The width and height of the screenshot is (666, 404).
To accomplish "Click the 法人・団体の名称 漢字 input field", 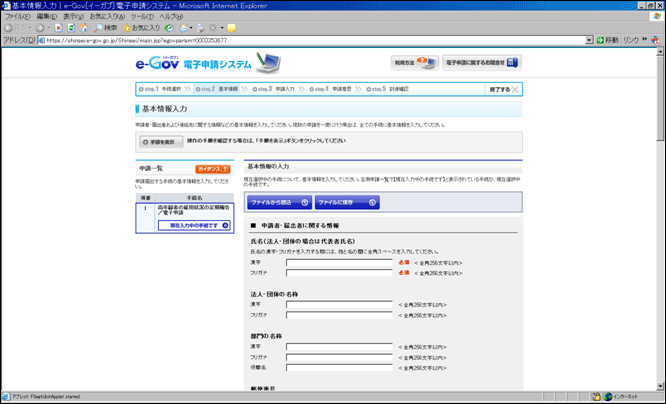I will pyautogui.click(x=338, y=304).
